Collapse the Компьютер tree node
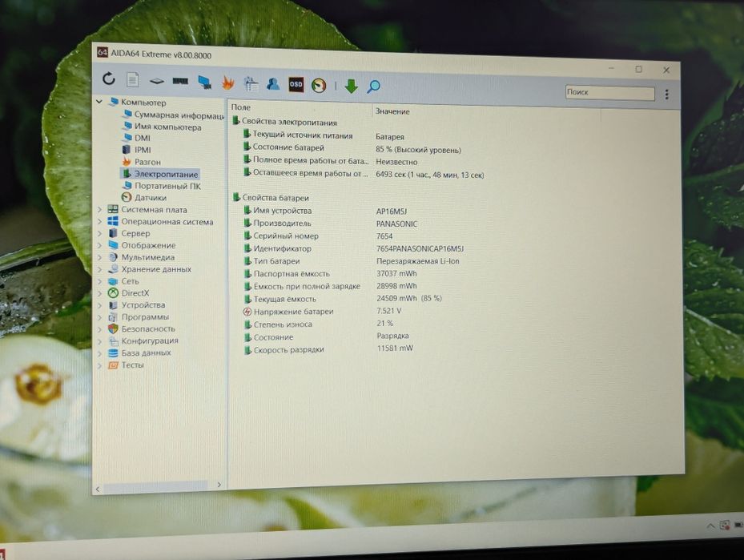The image size is (744, 560). (x=99, y=101)
